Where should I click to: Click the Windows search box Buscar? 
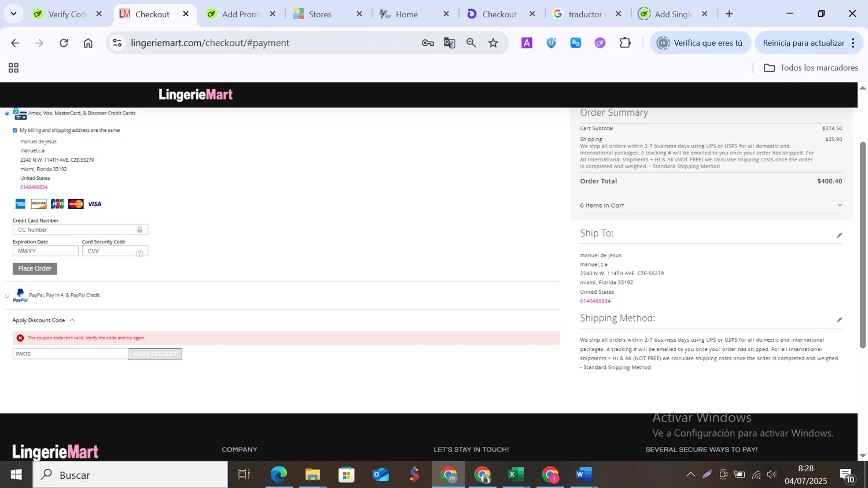click(x=130, y=475)
